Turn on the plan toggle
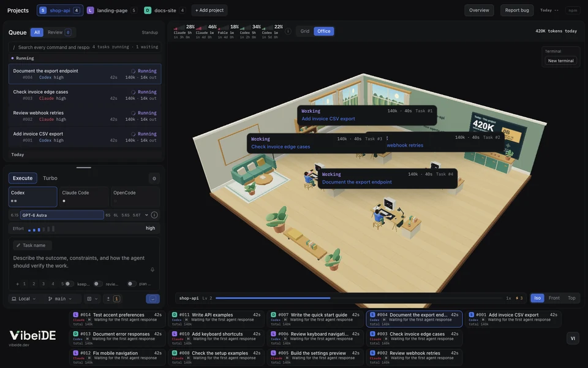The width and height of the screenshot is (588, 368). pyautogui.click(x=132, y=284)
